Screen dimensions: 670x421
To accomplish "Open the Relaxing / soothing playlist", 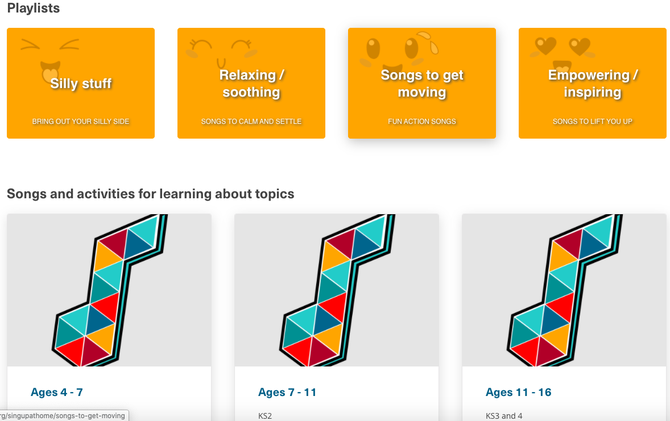I will [251, 83].
